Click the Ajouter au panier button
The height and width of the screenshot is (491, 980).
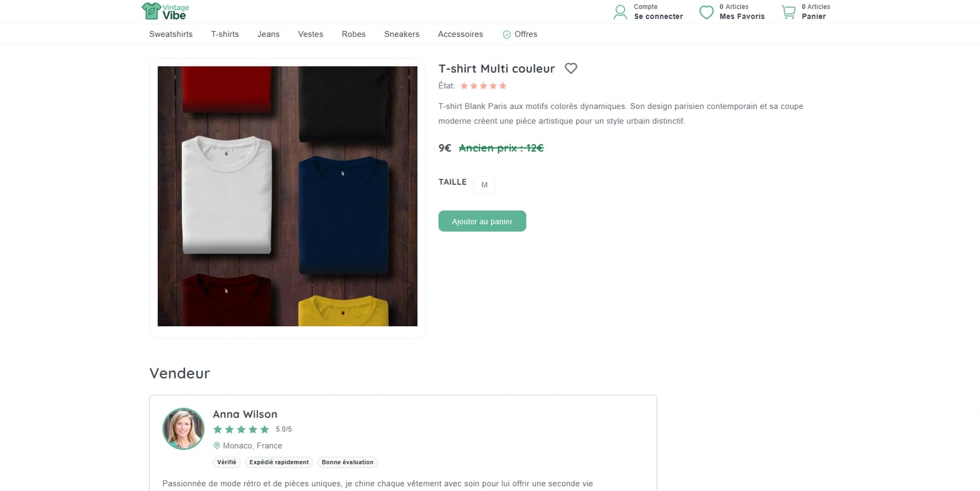[x=482, y=221]
